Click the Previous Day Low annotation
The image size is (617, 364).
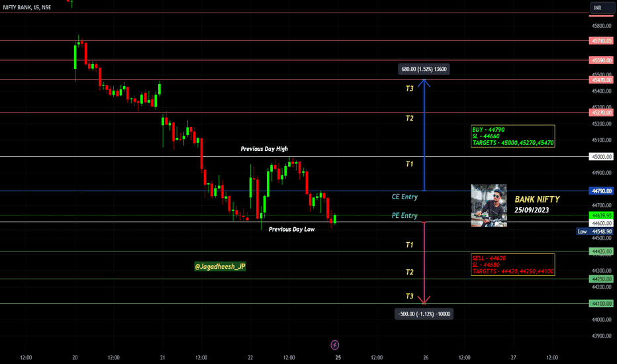click(291, 230)
